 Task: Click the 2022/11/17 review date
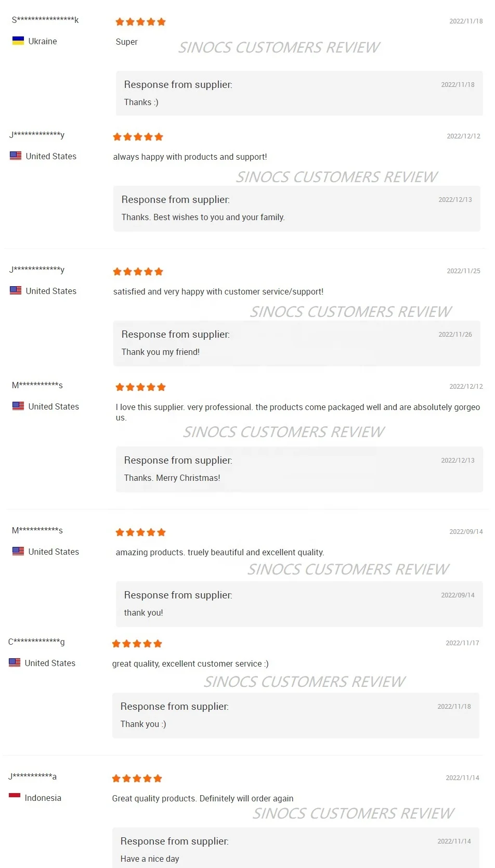(462, 643)
